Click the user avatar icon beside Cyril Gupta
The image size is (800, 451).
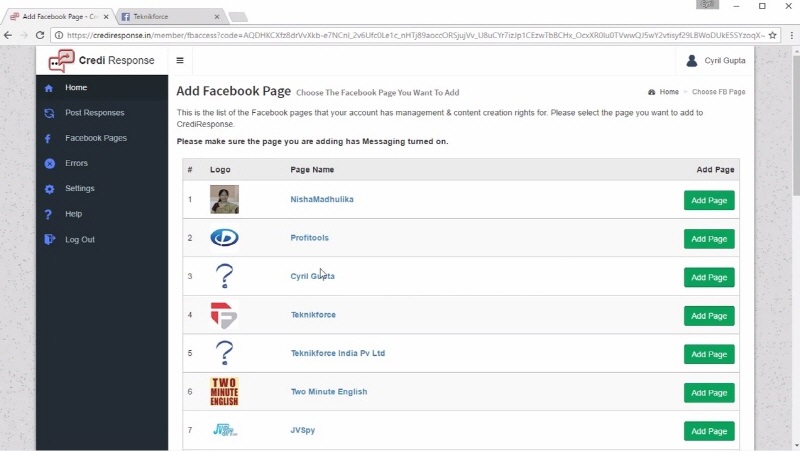(692, 61)
